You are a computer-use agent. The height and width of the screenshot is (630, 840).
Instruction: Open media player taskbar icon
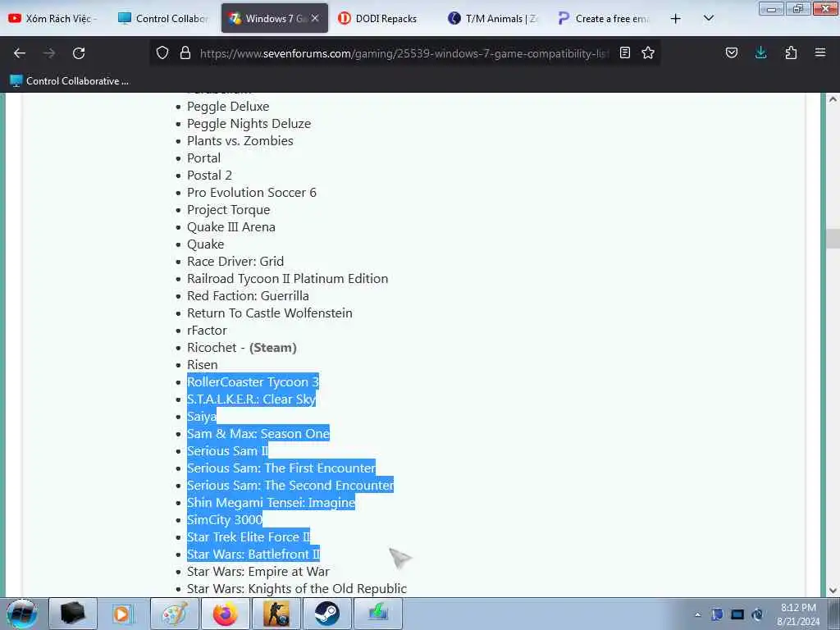121,614
